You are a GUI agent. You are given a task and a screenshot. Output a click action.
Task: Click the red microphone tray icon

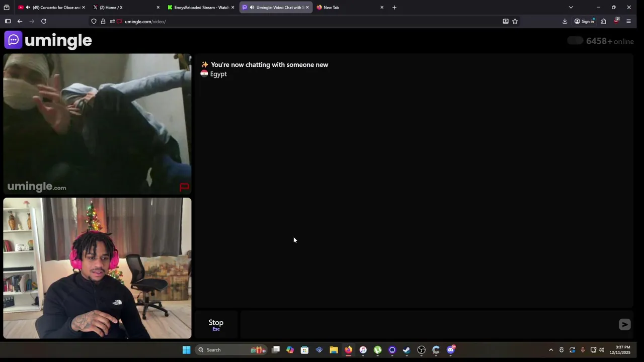pyautogui.click(x=583, y=350)
